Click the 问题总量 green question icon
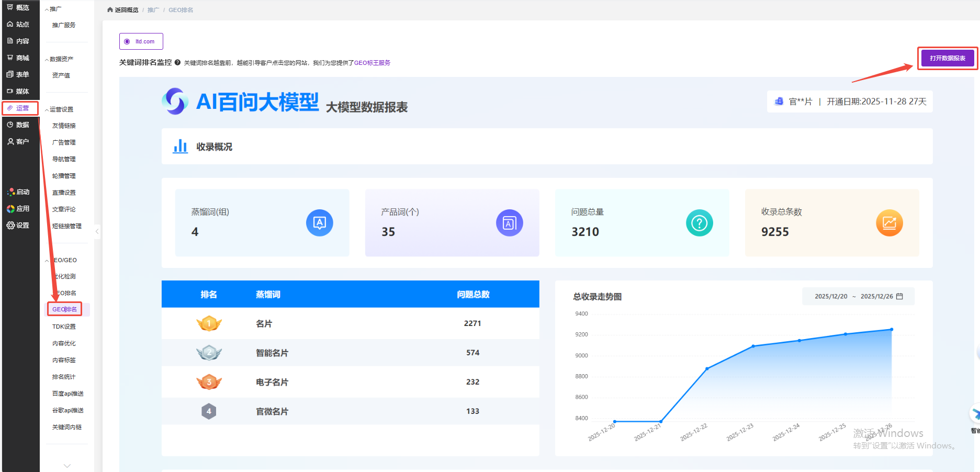Image resolution: width=980 pixels, height=472 pixels. tap(699, 223)
